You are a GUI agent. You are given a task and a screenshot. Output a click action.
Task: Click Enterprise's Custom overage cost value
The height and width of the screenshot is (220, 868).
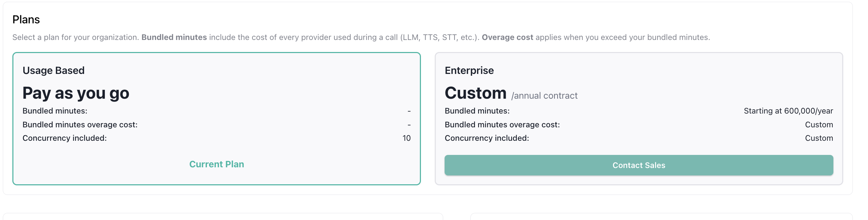click(x=819, y=125)
